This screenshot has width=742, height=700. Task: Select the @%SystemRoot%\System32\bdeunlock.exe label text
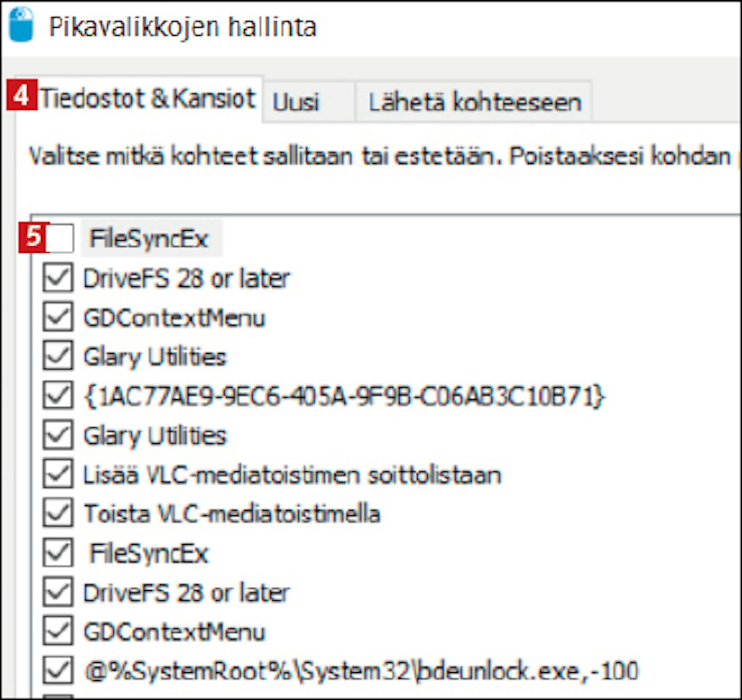coord(361,671)
